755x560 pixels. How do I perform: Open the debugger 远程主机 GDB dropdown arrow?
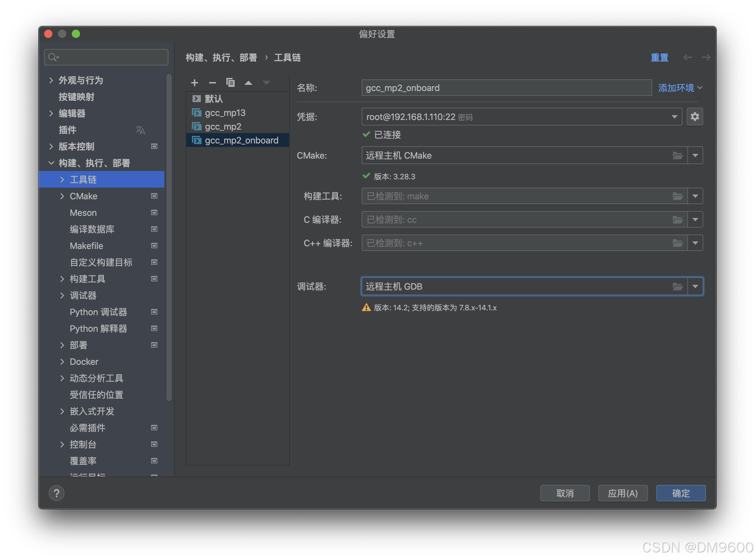pyautogui.click(x=695, y=287)
